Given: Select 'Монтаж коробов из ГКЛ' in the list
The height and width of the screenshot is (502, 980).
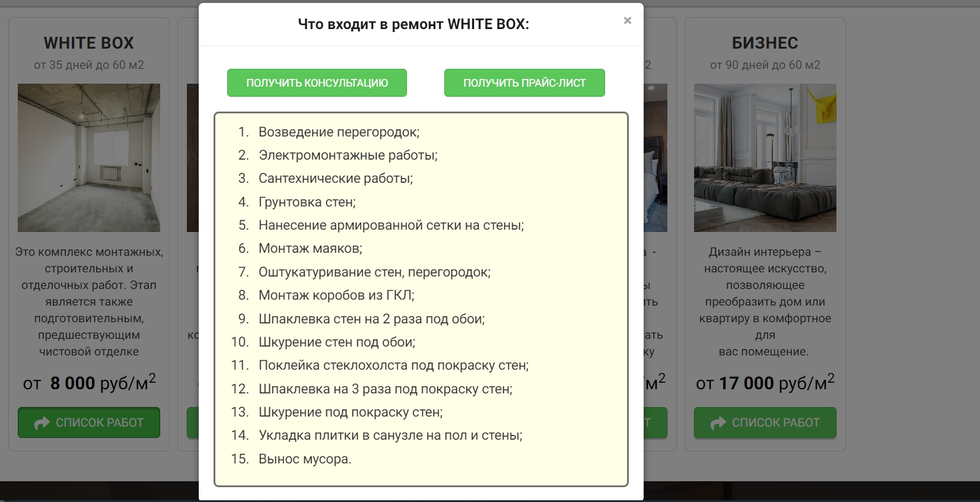Looking at the screenshot, I should click(336, 296).
